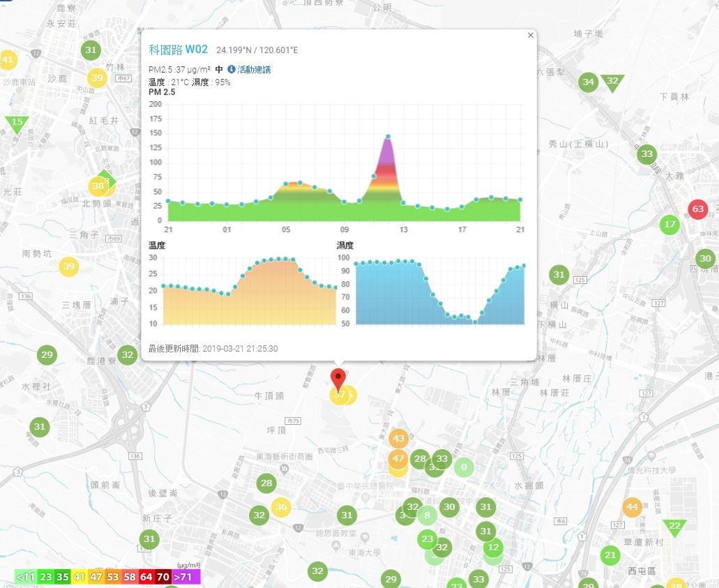
Task: Click the first data point of the 溫度 chart
Action: pos(164,286)
